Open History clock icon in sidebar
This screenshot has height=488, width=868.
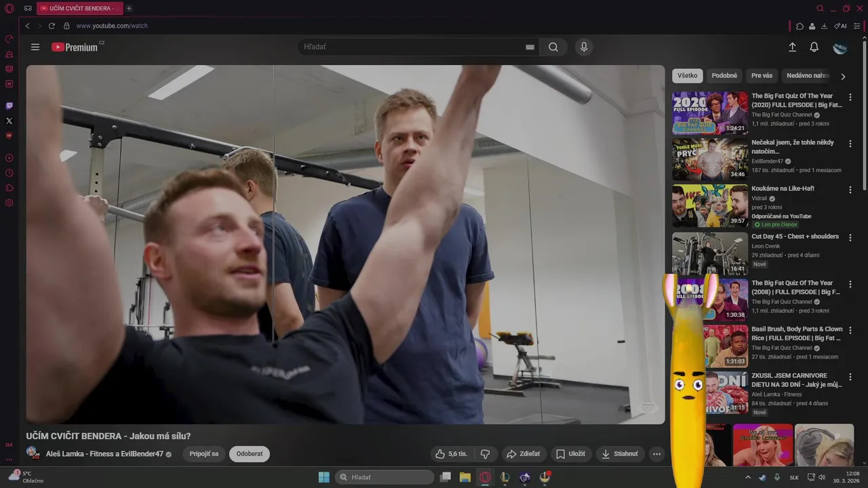(9, 173)
